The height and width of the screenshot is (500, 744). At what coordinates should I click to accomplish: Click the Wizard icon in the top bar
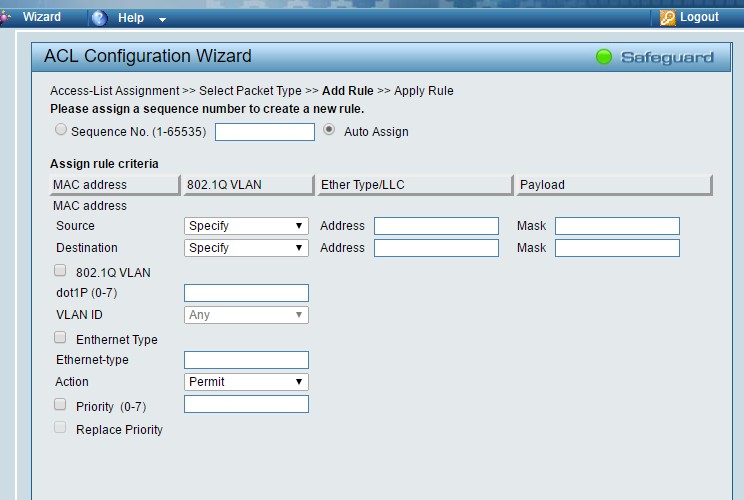(6, 17)
